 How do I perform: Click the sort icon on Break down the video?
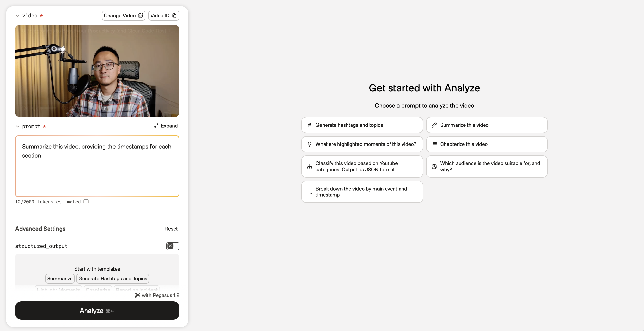[x=309, y=192]
